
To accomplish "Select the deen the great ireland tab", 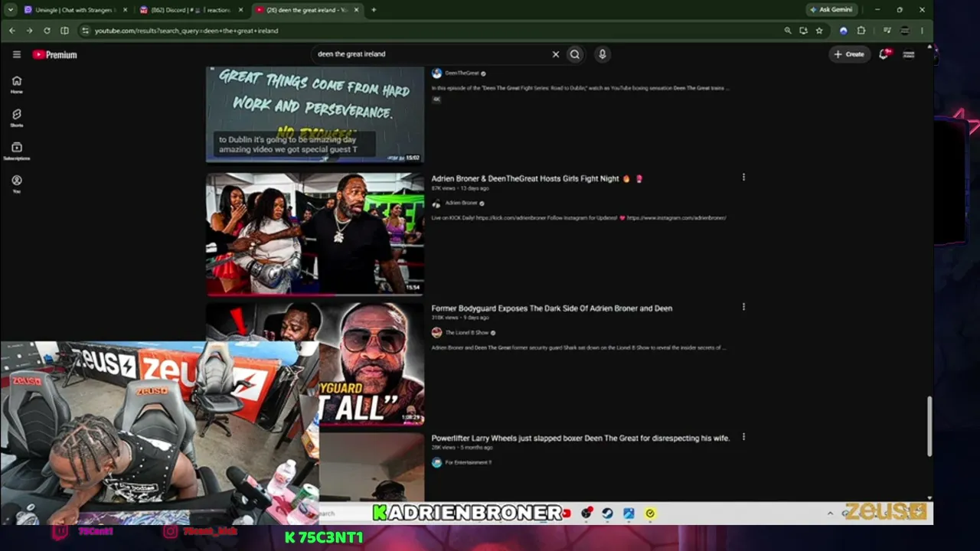I will click(306, 10).
